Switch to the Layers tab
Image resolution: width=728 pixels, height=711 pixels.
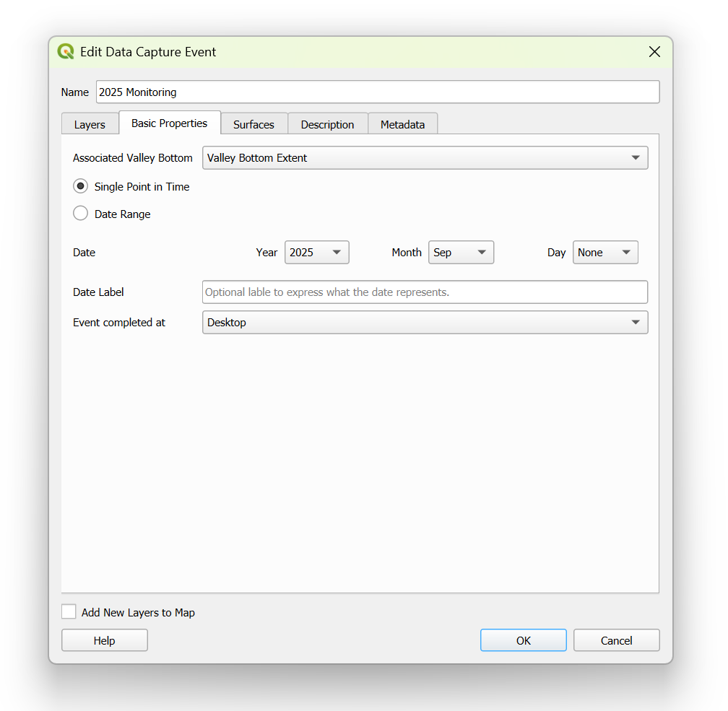pos(90,124)
